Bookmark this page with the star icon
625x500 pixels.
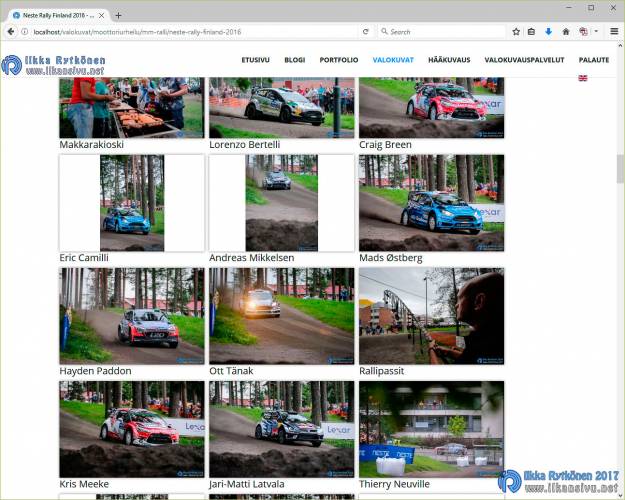pyautogui.click(x=516, y=32)
